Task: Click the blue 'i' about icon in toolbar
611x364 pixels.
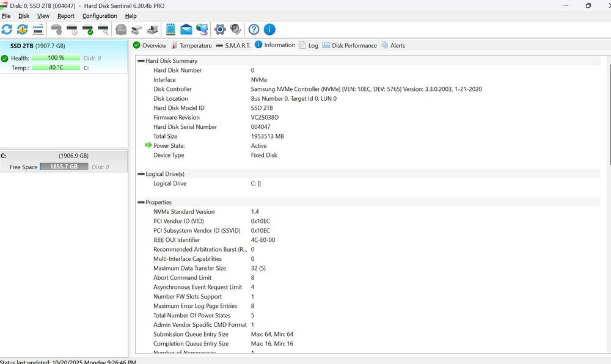Action: click(269, 29)
